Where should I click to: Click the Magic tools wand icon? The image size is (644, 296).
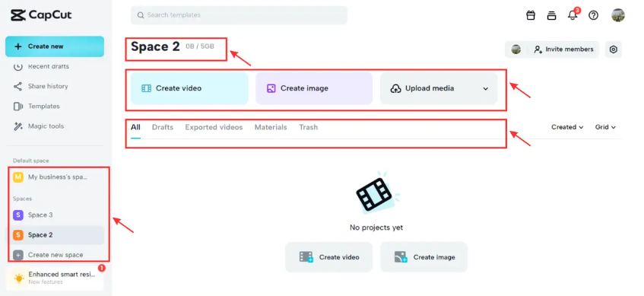tap(17, 126)
